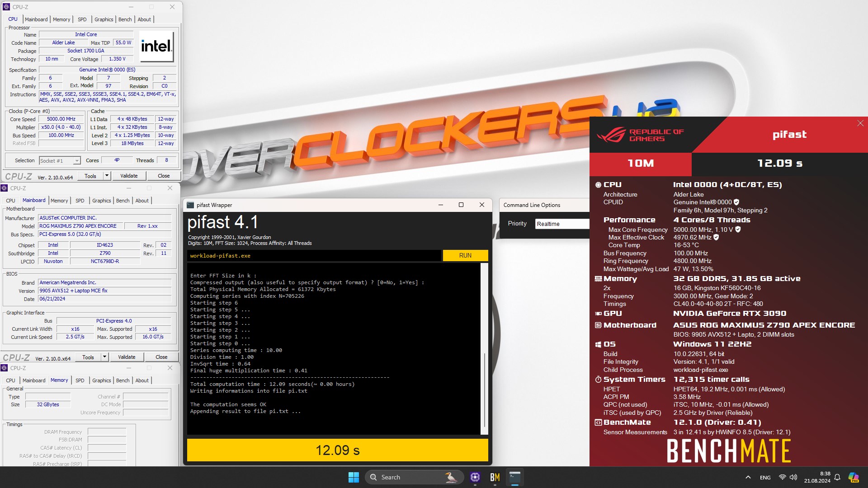Click the Windows Start button in taskbar

354,477
